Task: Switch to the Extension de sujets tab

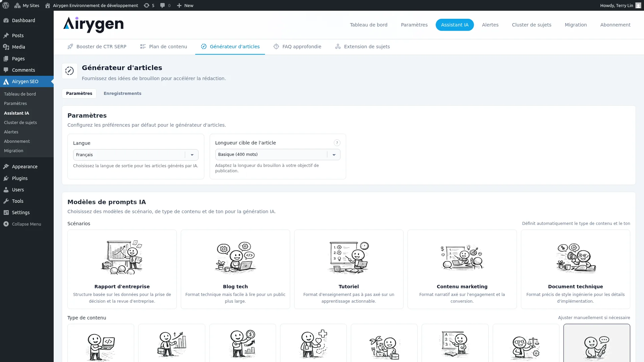Action: tap(362, 47)
